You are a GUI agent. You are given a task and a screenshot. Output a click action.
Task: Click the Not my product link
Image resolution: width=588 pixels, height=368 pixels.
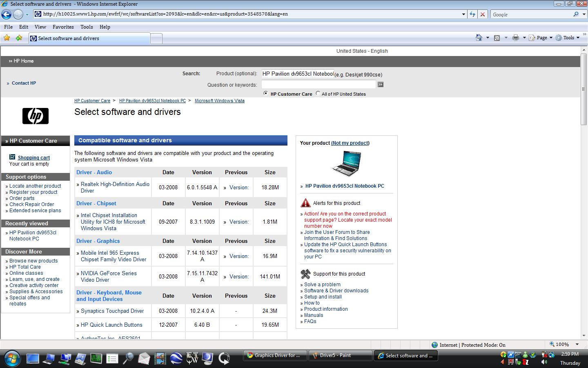coord(350,143)
